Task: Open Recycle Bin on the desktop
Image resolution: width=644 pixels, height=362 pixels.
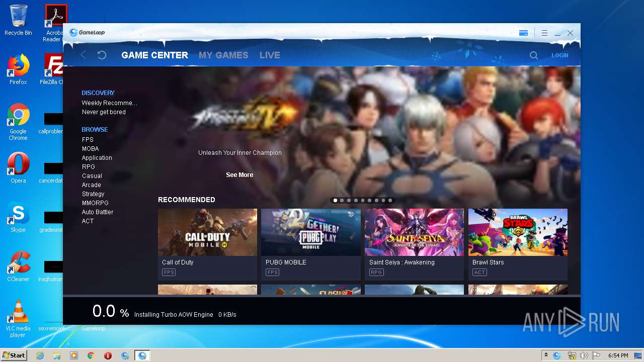Action: pos(18,20)
